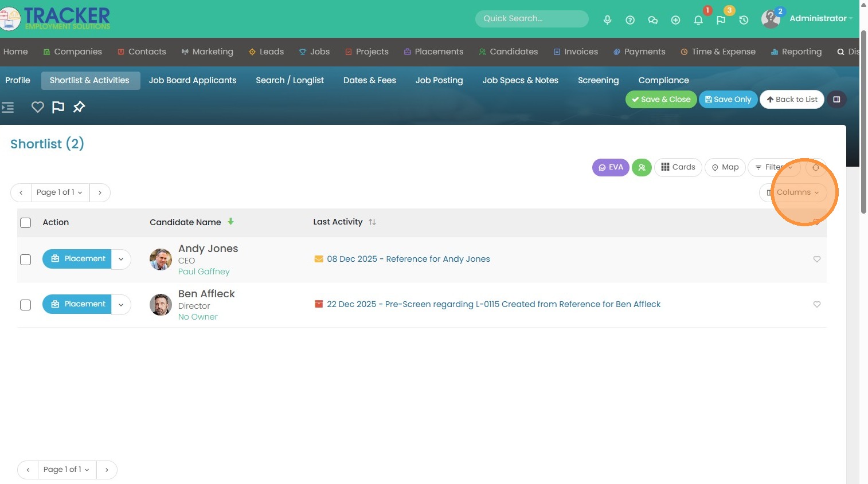Switch to the Dates & Fees tab

(x=370, y=80)
